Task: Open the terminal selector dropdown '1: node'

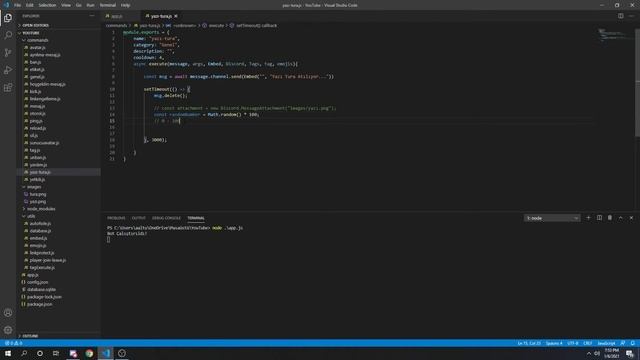Action: [x=552, y=218]
